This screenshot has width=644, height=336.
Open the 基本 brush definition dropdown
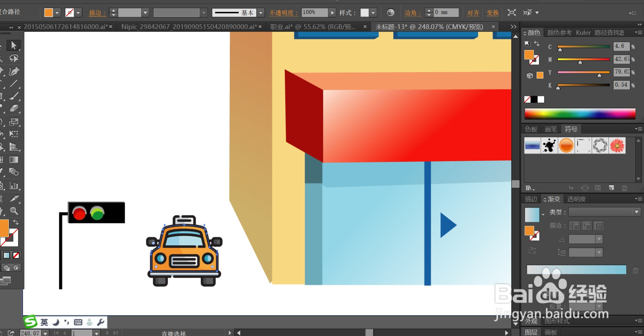[x=261, y=13]
